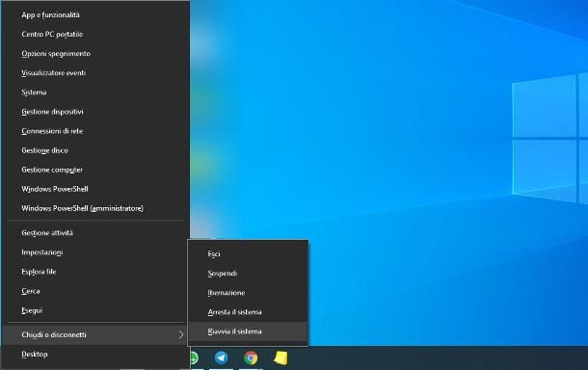Open Gestione attività
The height and width of the screenshot is (370, 588).
coord(95,233)
